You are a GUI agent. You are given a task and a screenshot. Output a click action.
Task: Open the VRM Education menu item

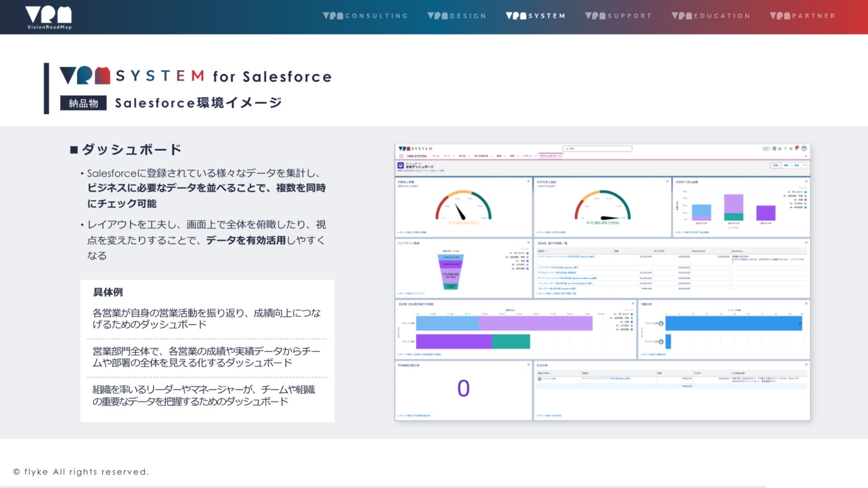click(711, 16)
